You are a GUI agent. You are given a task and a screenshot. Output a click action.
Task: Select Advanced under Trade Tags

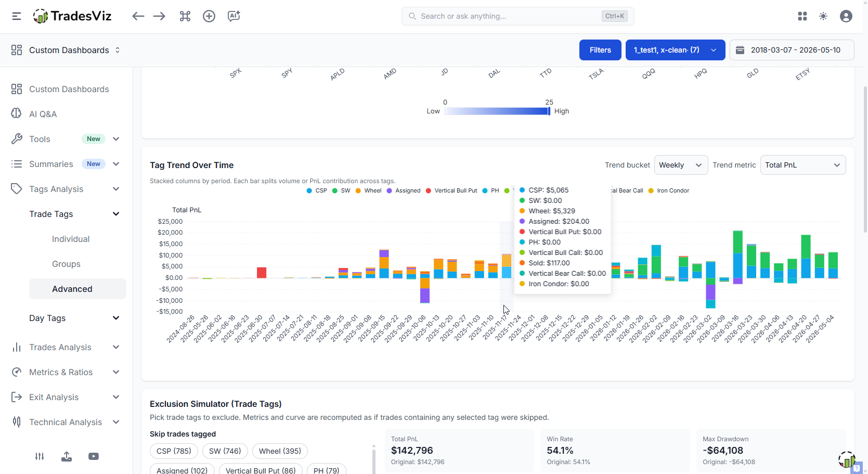[x=77, y=289]
